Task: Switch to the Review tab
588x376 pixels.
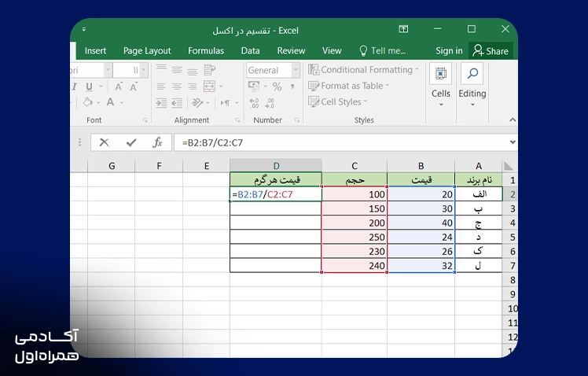Action: click(291, 50)
